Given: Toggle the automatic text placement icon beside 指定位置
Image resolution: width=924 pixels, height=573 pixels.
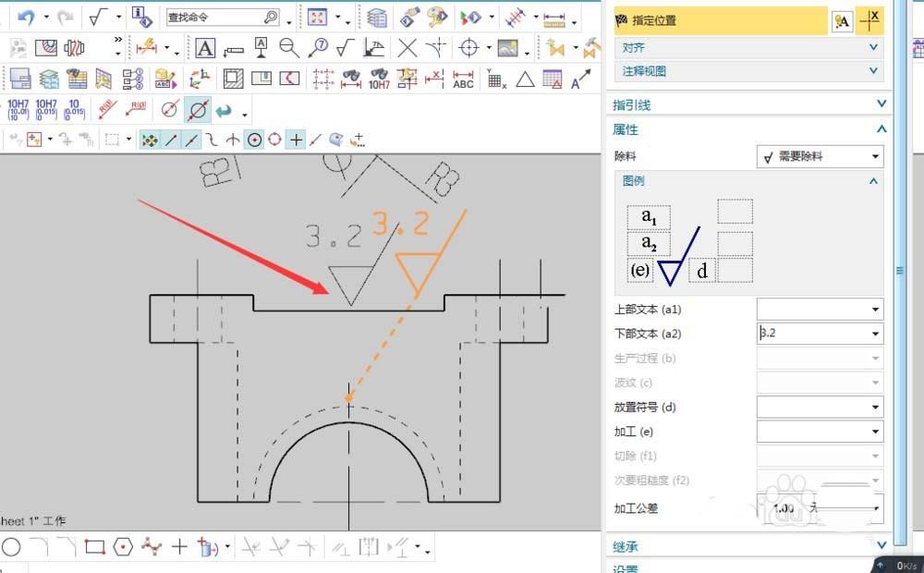Looking at the screenshot, I should (842, 20).
